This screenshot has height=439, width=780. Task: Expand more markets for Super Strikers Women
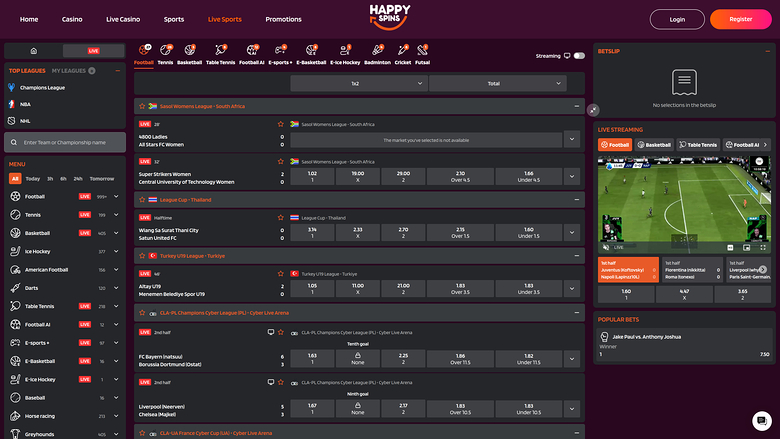coord(572,176)
